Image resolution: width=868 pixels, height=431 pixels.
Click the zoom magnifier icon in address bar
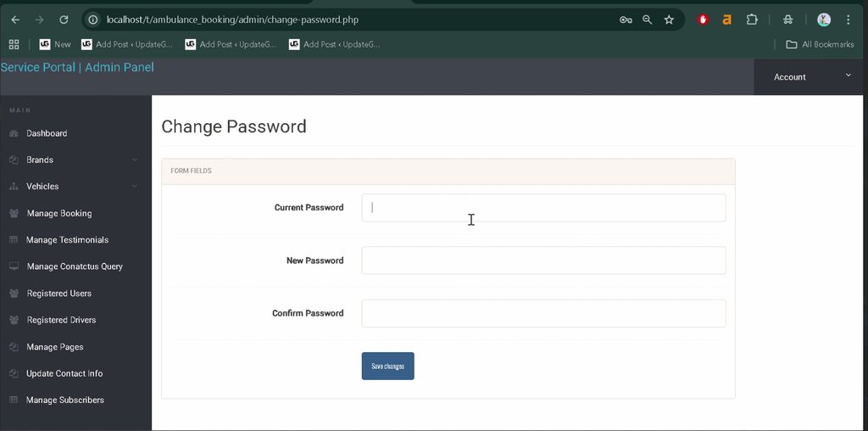coord(647,20)
